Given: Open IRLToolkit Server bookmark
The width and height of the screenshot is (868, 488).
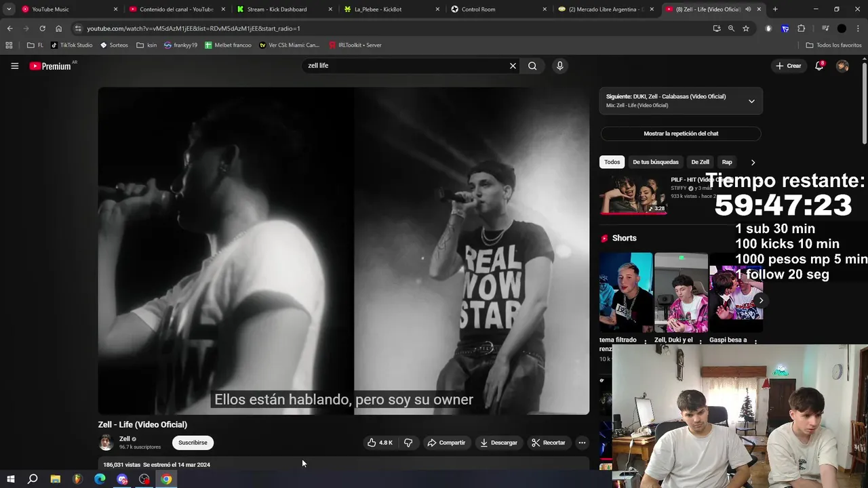Looking at the screenshot, I should [x=355, y=45].
